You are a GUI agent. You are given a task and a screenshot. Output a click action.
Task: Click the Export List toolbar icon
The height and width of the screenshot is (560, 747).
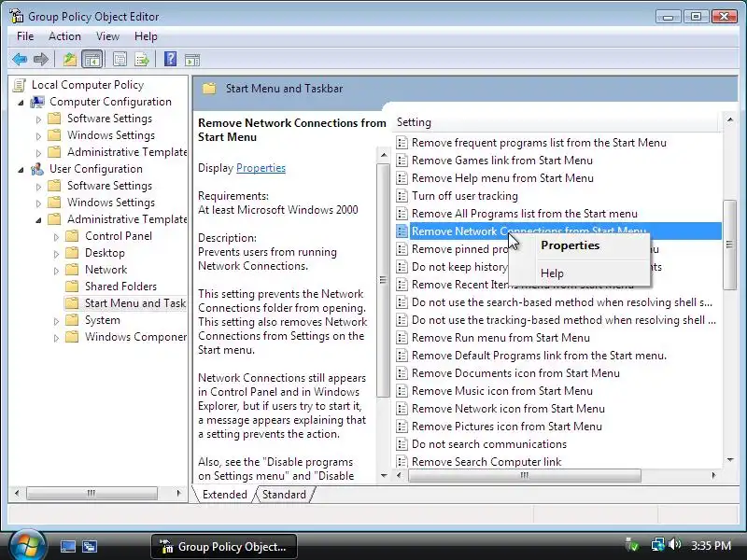click(x=142, y=60)
